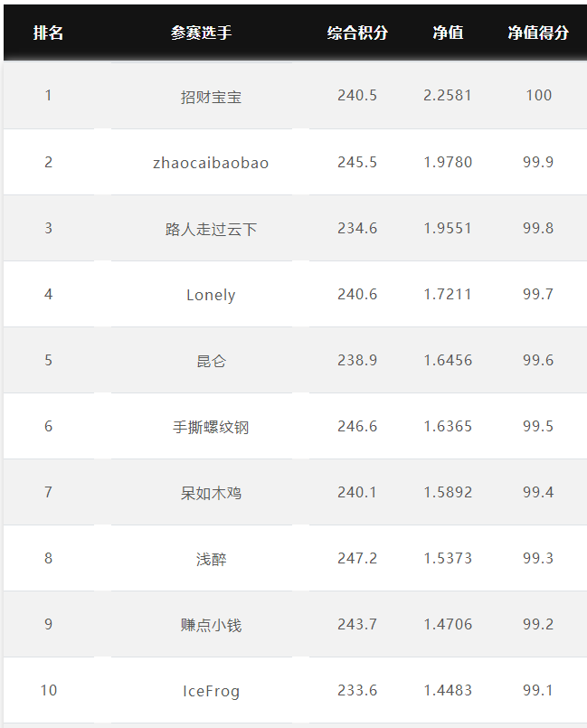The height and width of the screenshot is (728, 587).
Task: Open contestant 昆仑
Action: pyautogui.click(x=211, y=361)
